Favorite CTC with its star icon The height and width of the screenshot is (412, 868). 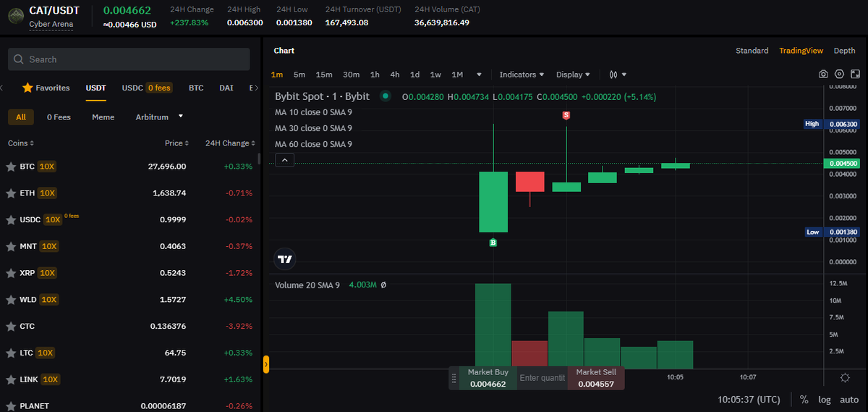(x=11, y=327)
